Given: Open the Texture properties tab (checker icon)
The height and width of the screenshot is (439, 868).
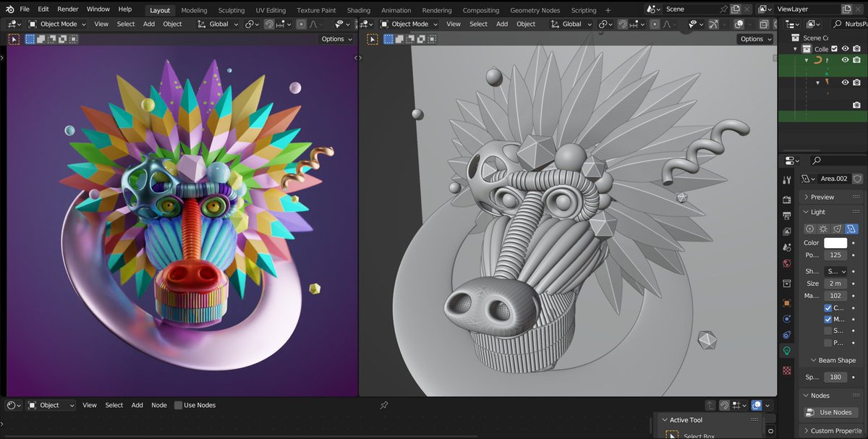Looking at the screenshot, I should point(787,370).
